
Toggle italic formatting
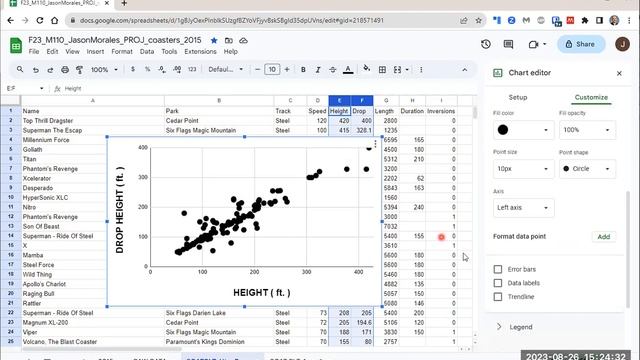318,70
